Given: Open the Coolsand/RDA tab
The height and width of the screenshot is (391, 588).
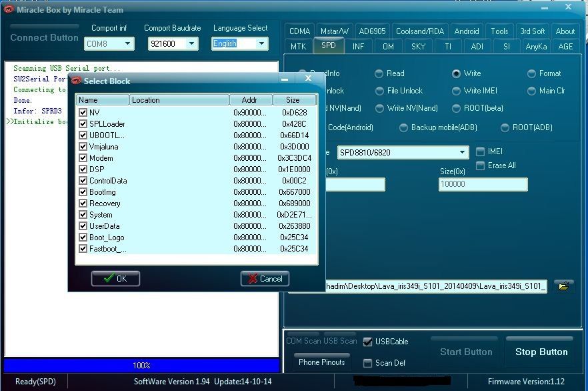Looking at the screenshot, I should pos(420,31).
